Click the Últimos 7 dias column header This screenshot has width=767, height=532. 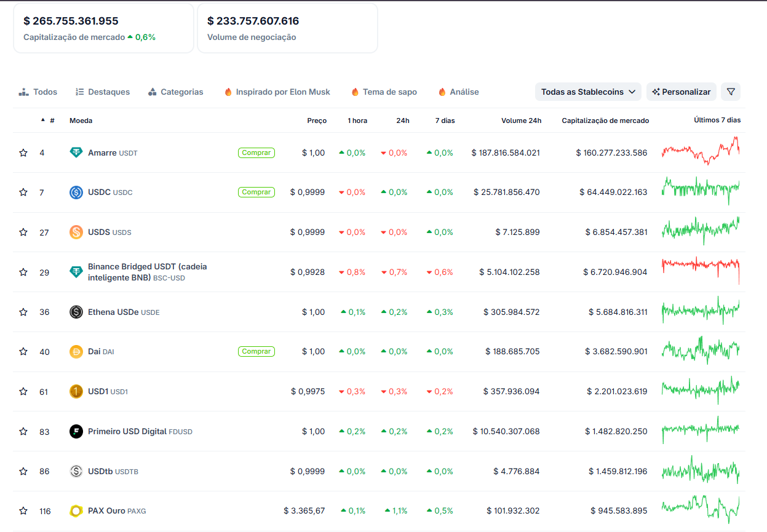coord(717,120)
